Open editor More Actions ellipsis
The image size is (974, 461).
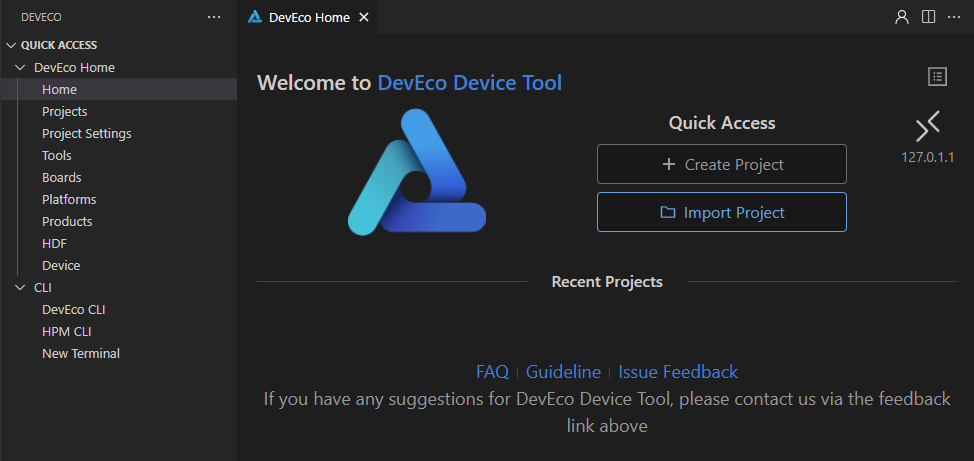coord(954,17)
